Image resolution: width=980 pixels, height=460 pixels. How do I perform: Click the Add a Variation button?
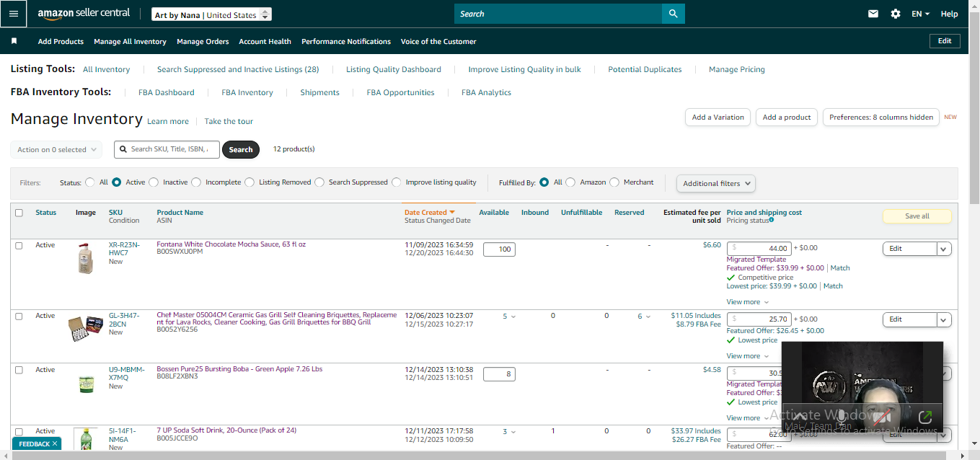[718, 117]
